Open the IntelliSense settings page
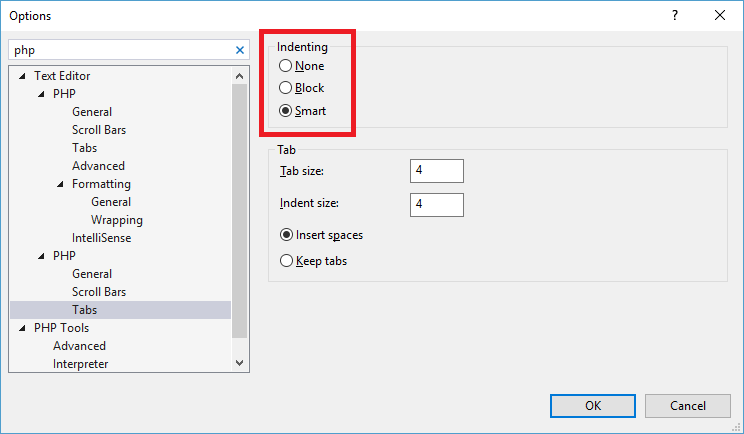Image resolution: width=744 pixels, height=434 pixels. pyautogui.click(x=101, y=238)
